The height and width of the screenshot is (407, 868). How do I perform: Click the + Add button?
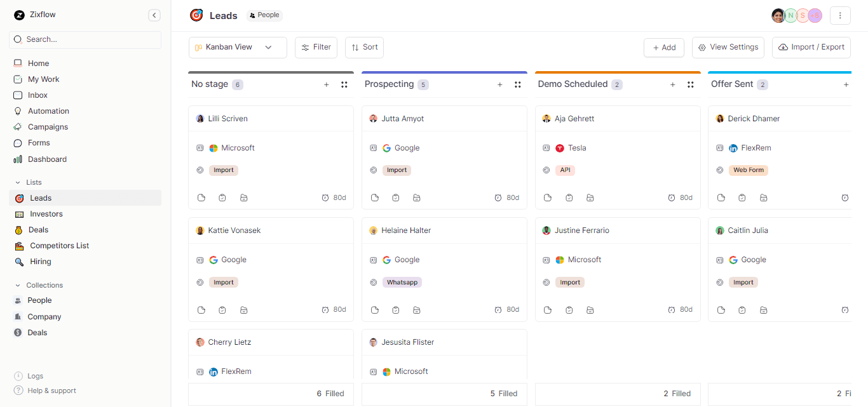pos(663,47)
